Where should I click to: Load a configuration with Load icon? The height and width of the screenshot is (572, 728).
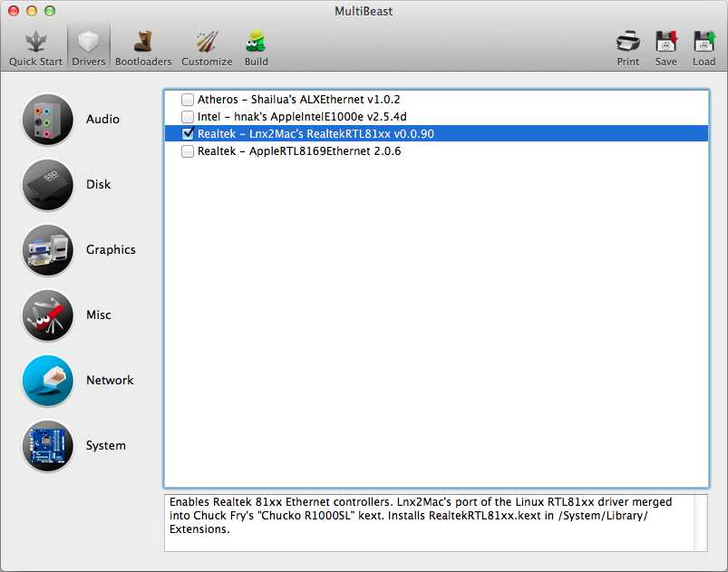(704, 42)
